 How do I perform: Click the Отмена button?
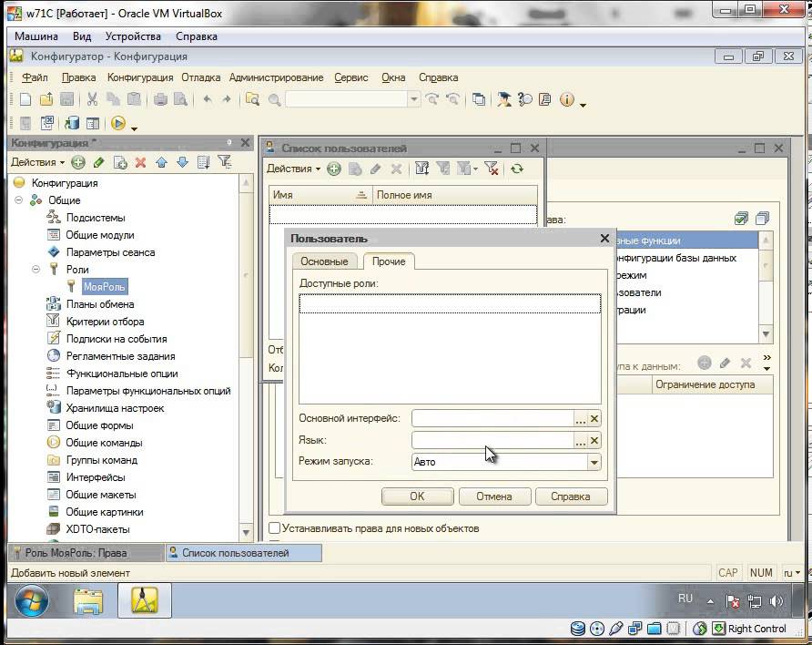494,497
